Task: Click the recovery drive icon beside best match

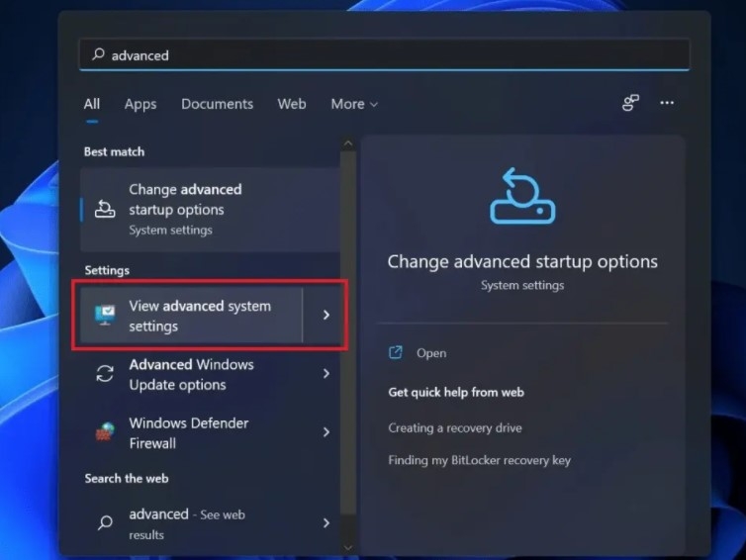Action: click(x=105, y=209)
